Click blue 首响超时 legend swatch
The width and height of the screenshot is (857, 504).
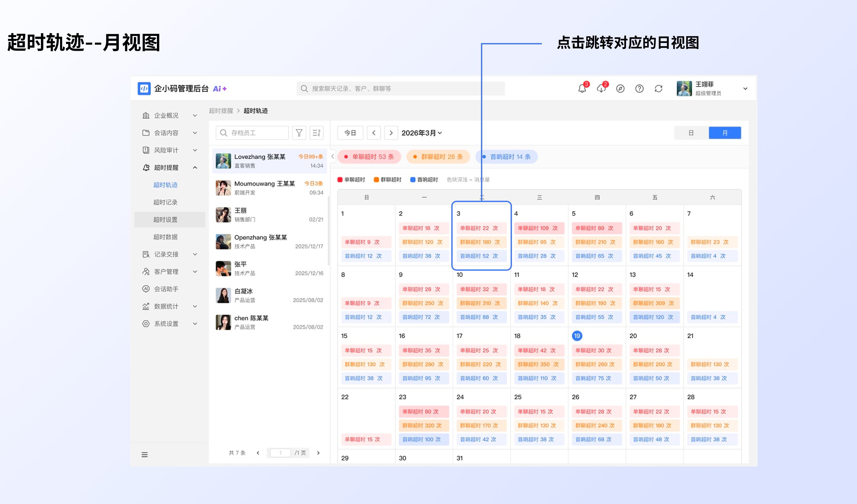[x=412, y=180]
